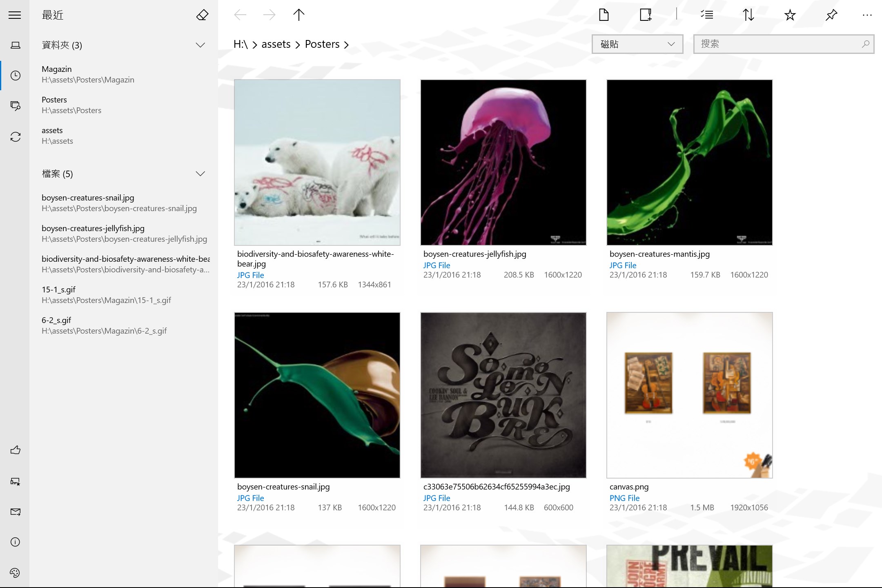
Task: Open the more options ellipsis
Action: pyautogui.click(x=867, y=15)
